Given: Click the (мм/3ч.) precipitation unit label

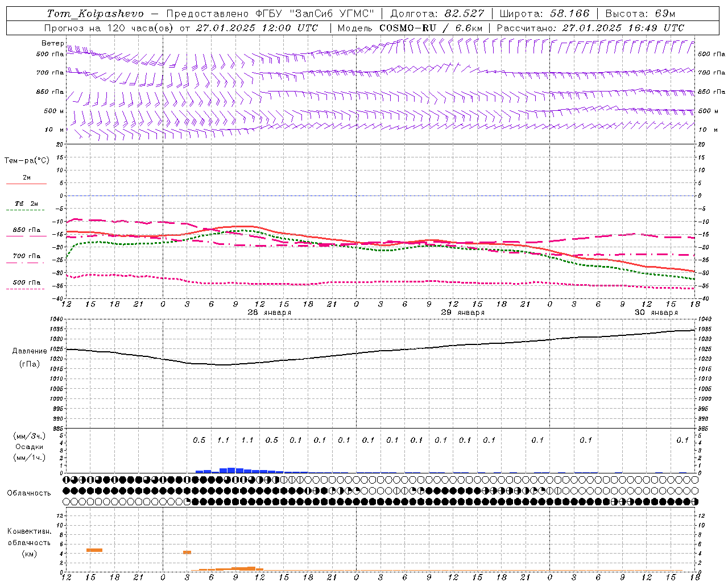Looking at the screenshot, I should coord(30,436).
